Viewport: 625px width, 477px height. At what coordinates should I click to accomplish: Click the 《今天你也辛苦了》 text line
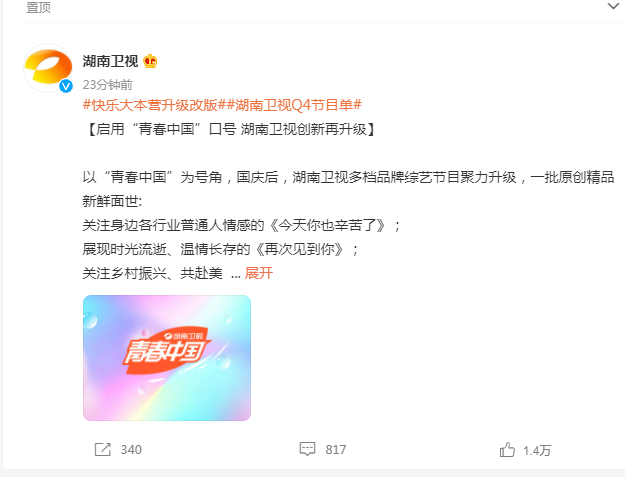click(242, 226)
